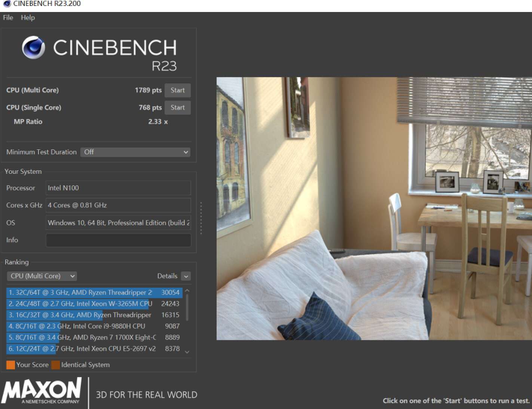Click the Details label in Ranking
Screen dimensions: 532x409
(167, 276)
